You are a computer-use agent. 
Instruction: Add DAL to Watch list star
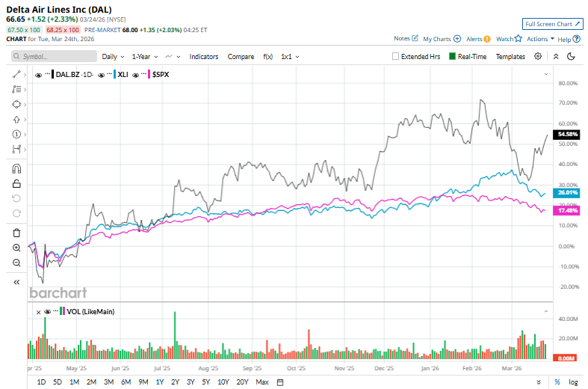(519, 38)
